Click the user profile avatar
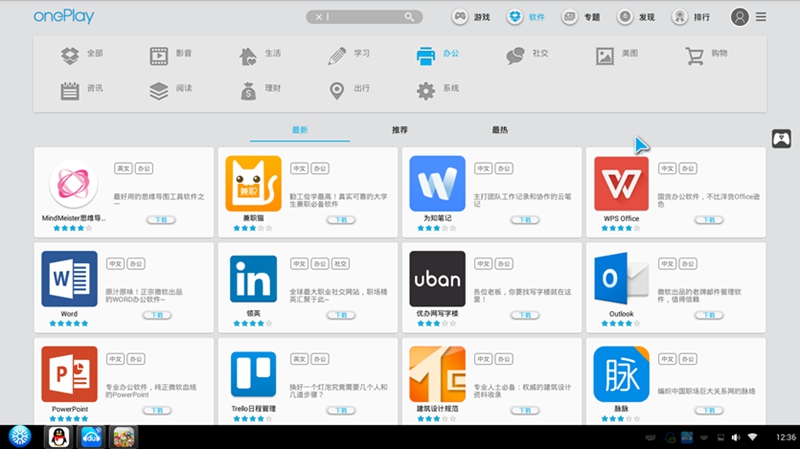This screenshot has width=800, height=449. click(x=740, y=17)
